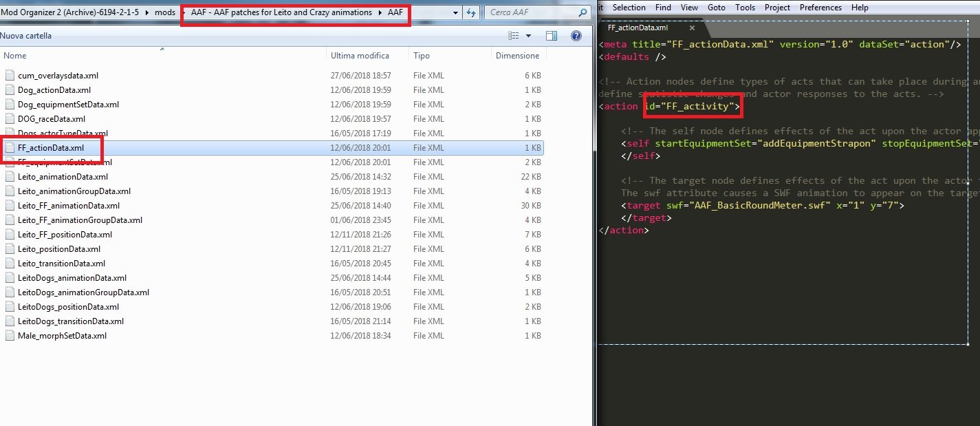The image size is (980, 426).
Task: Expand the view options dropdown arrow
Action: pos(528,36)
